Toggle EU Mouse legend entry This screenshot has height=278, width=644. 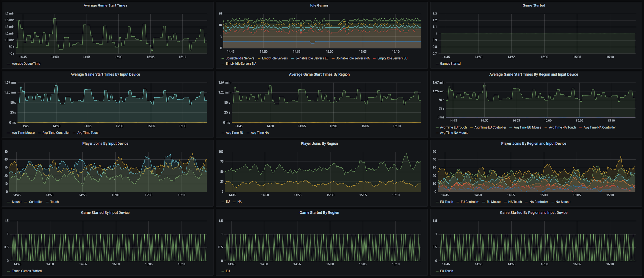pyautogui.click(x=493, y=202)
